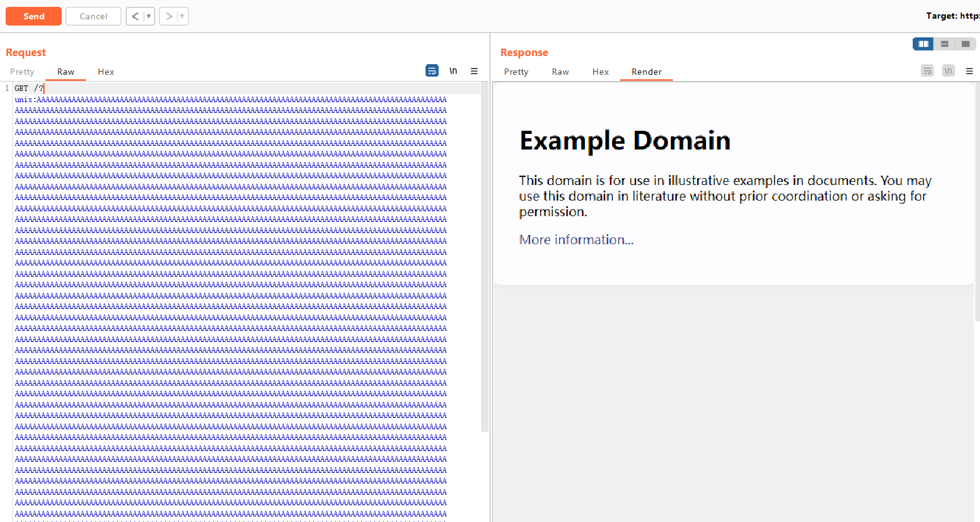Open the Request panel options menu
Screen dimensions: 980x522
click(474, 71)
